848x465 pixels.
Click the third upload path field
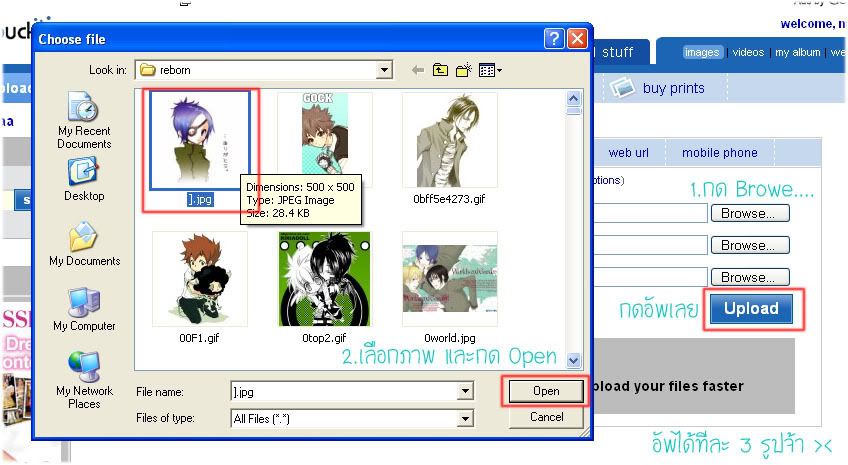(x=651, y=277)
